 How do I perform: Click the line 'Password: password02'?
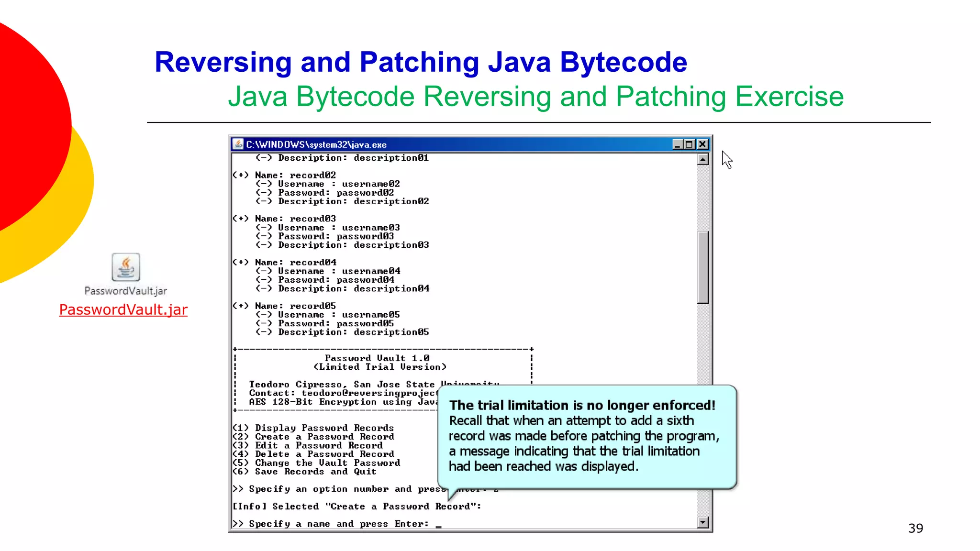[324, 193]
